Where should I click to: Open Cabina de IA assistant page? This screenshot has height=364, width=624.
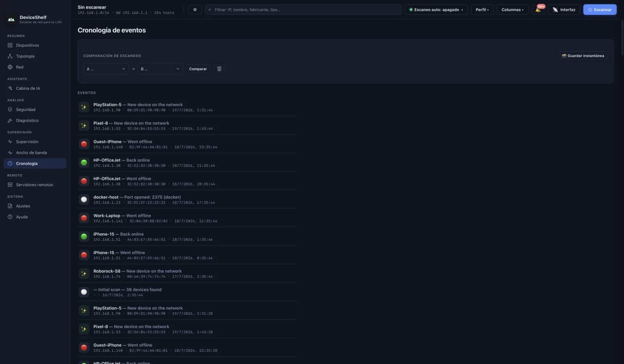(x=35, y=88)
